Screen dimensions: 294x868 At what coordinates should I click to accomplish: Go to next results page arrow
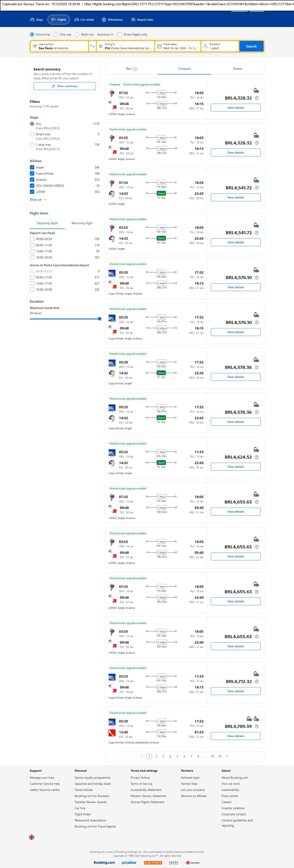227,756
